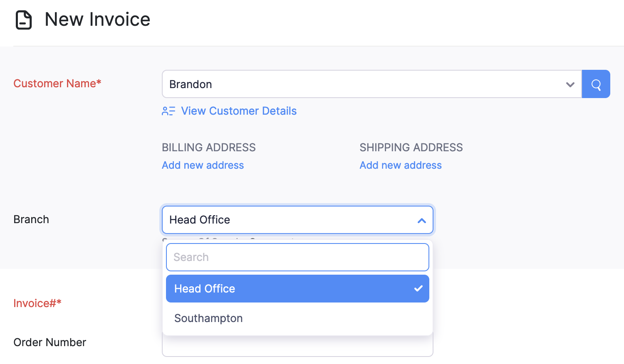Open the customer name dropdown chevron
This screenshot has width=624, height=364.
click(x=570, y=84)
